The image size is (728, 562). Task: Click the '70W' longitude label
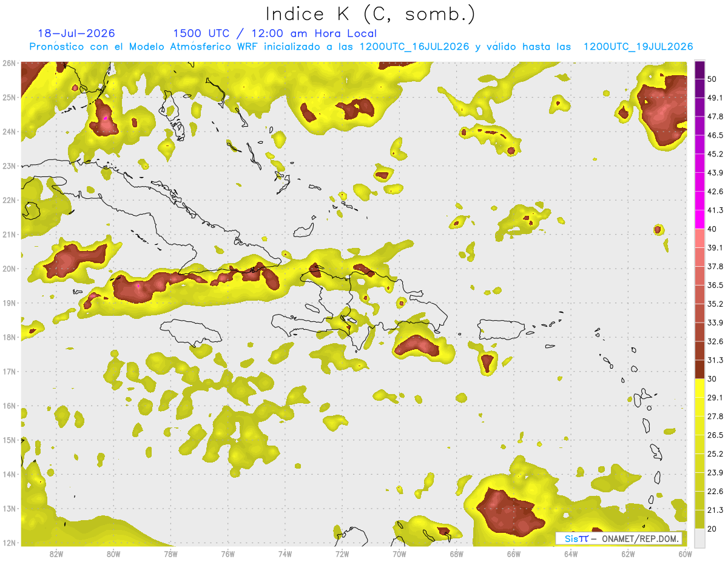pyautogui.click(x=399, y=554)
